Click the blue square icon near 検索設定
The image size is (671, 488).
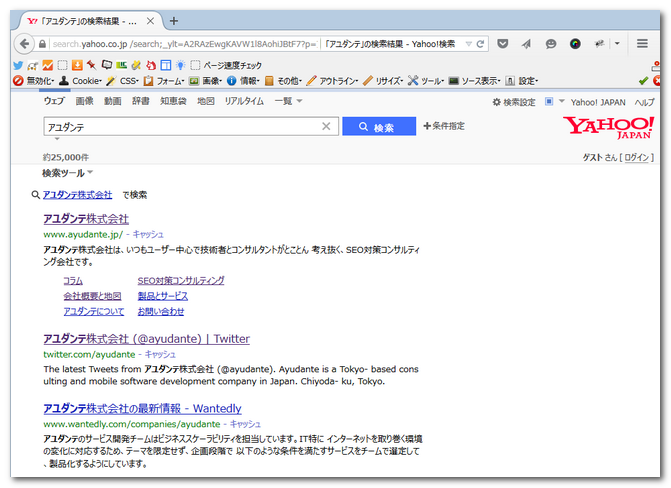(x=549, y=101)
